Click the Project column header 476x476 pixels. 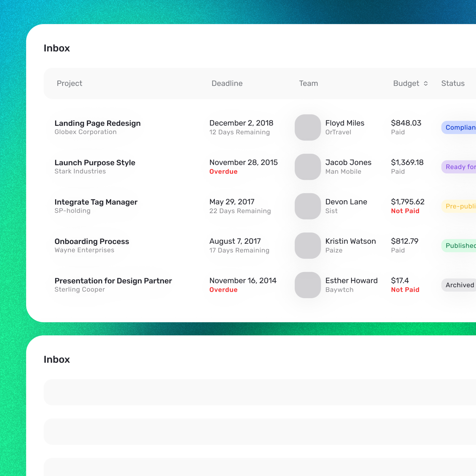point(69,84)
